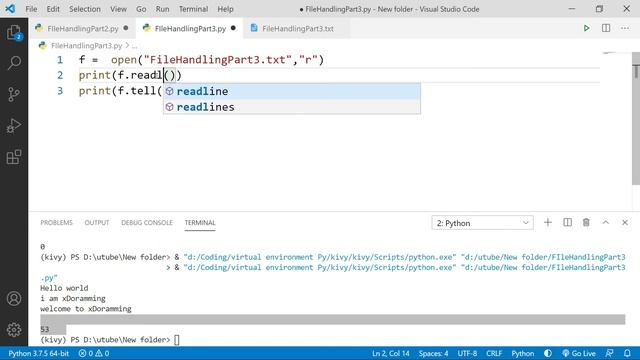
Task: Open Source Control view
Action: (14, 94)
